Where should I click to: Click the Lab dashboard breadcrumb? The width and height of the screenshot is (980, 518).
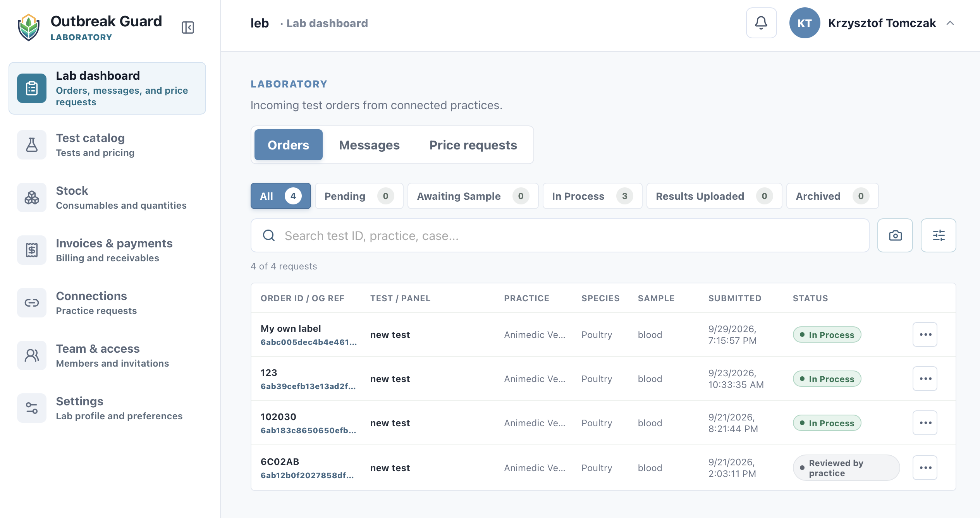[327, 23]
